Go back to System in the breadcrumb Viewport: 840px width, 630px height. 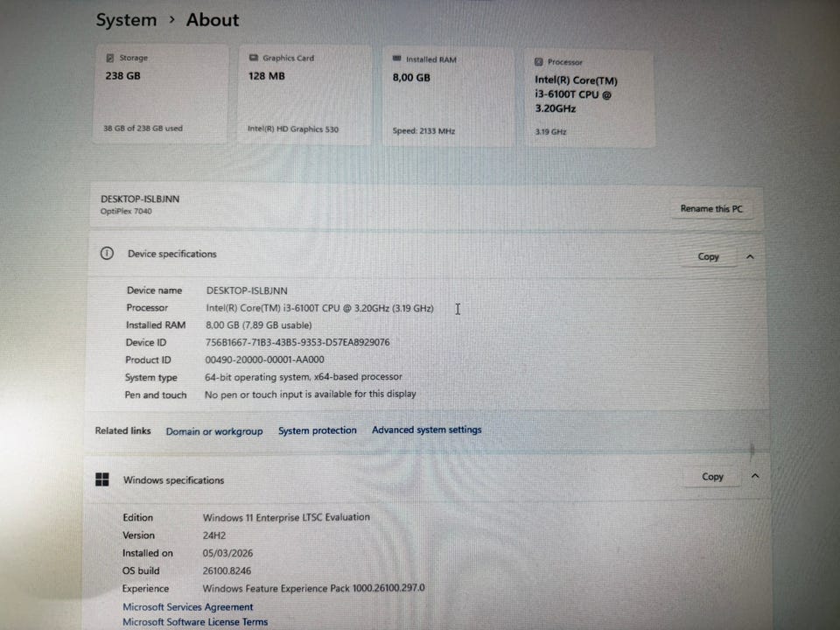tap(126, 20)
